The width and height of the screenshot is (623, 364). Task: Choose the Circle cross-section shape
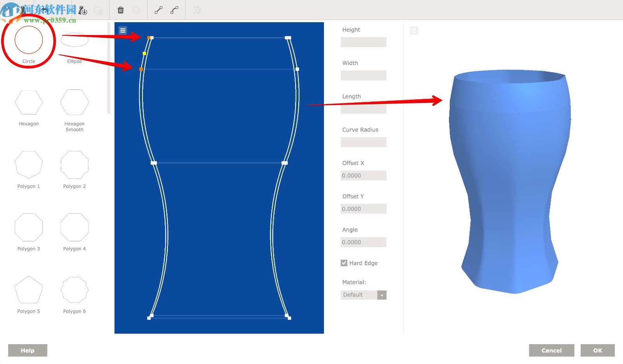[29, 40]
